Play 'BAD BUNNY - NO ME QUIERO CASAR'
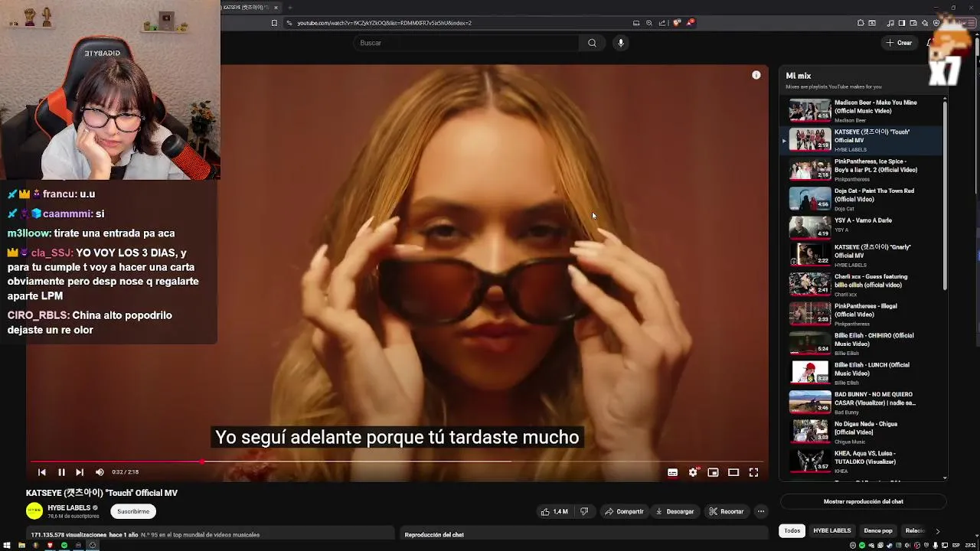This screenshot has width=980, height=551. (x=861, y=403)
